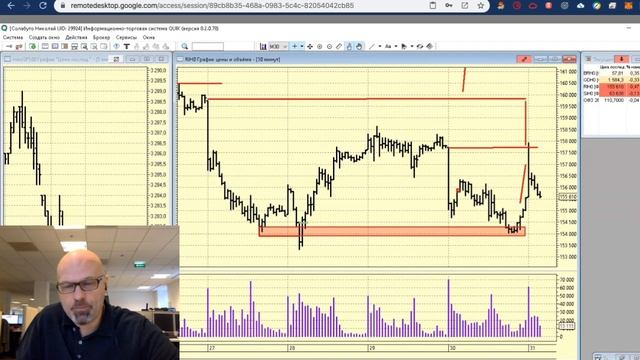
Task: Click the browser back arrow
Action: 11,5
